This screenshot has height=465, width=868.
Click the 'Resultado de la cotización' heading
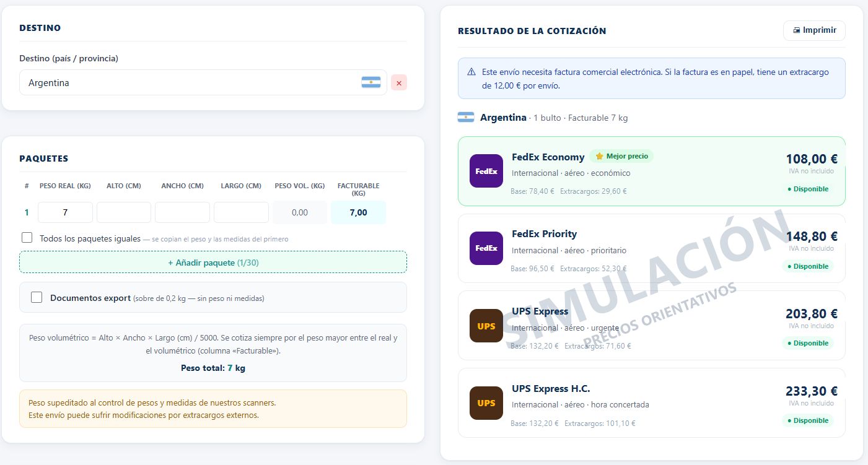coord(532,31)
